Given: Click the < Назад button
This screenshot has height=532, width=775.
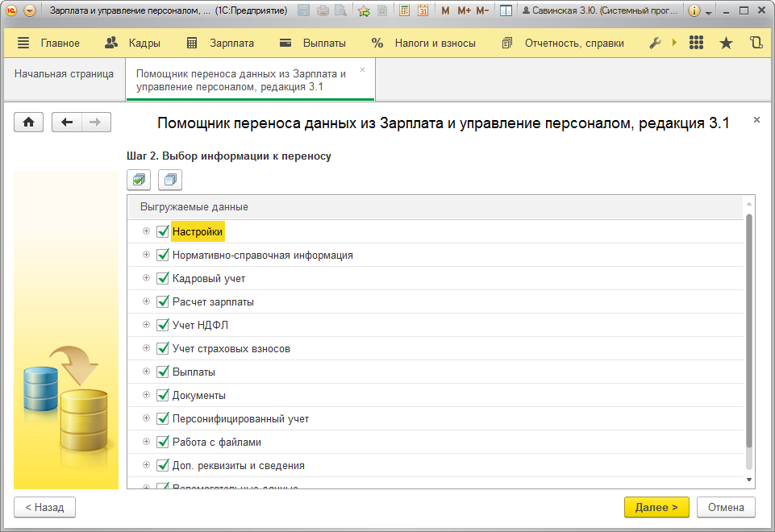Looking at the screenshot, I should coord(44,507).
